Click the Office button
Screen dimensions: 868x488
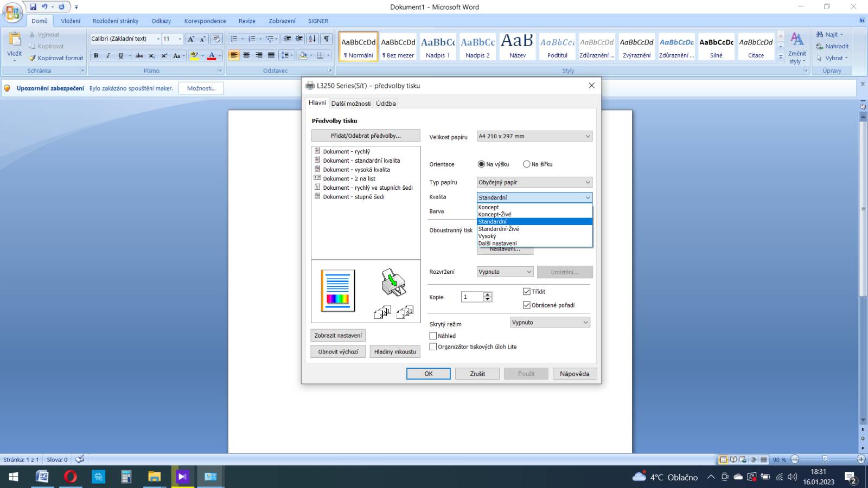(x=12, y=12)
